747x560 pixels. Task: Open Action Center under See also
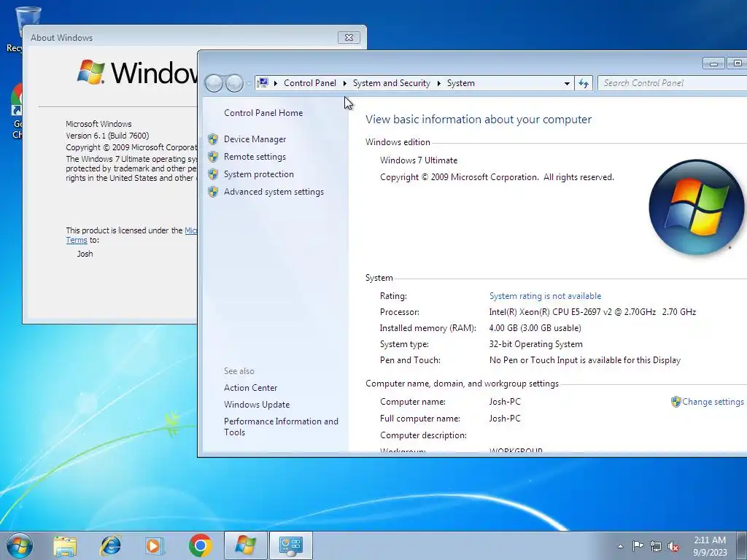251,388
